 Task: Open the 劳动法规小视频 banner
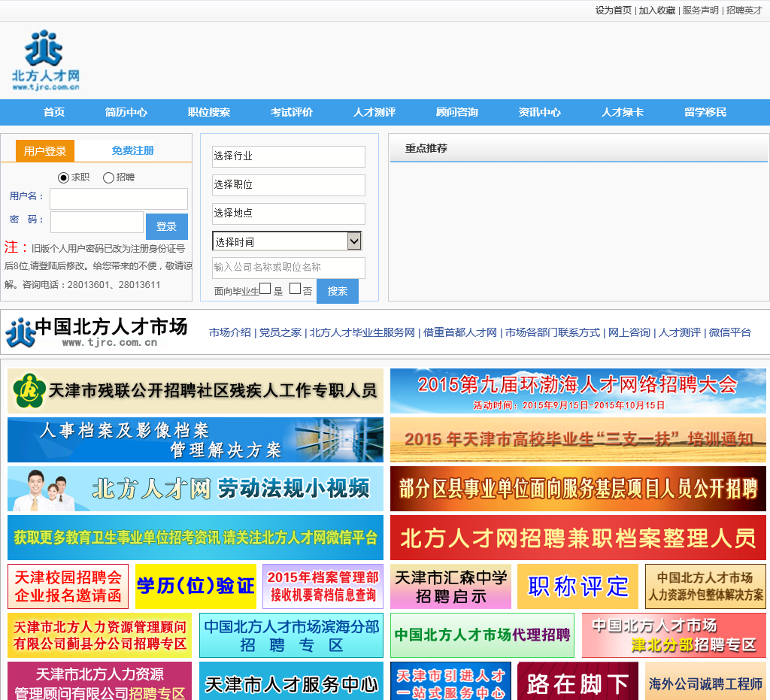196,489
